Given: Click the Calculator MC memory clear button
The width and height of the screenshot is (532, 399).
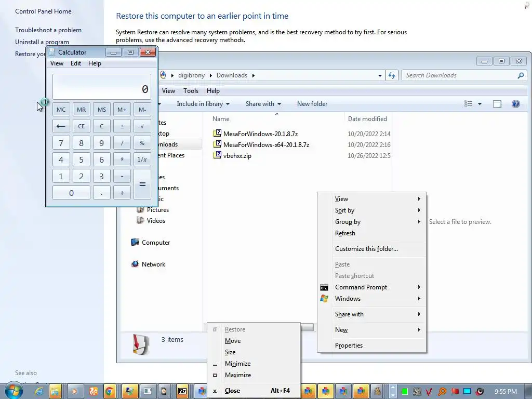Looking at the screenshot, I should [x=61, y=110].
